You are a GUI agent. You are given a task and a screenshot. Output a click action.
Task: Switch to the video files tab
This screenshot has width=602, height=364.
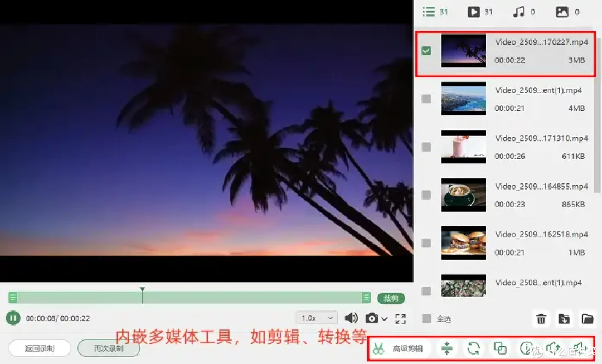(x=480, y=12)
